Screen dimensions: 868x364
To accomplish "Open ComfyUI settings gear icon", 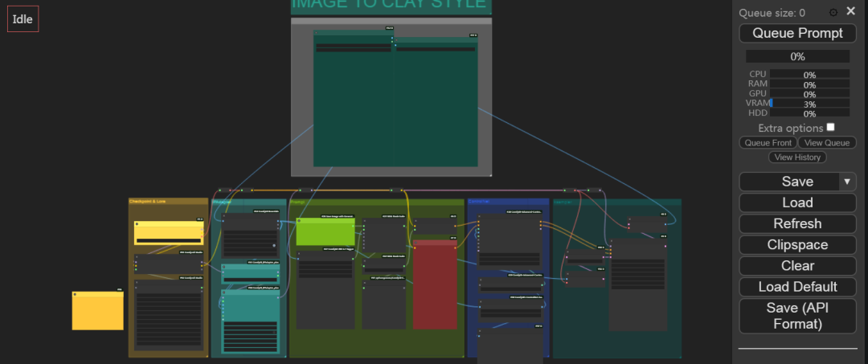I will point(833,12).
